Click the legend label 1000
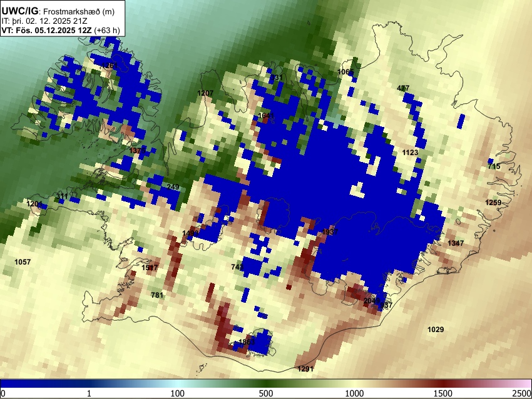Viewport: 532px width, 399px height. pos(354,393)
